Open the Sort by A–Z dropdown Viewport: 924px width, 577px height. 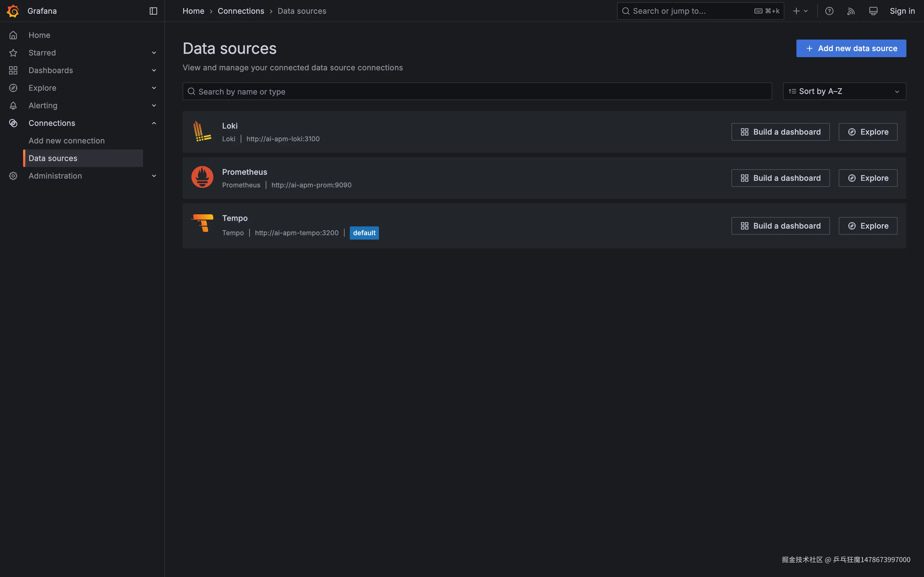tap(845, 91)
